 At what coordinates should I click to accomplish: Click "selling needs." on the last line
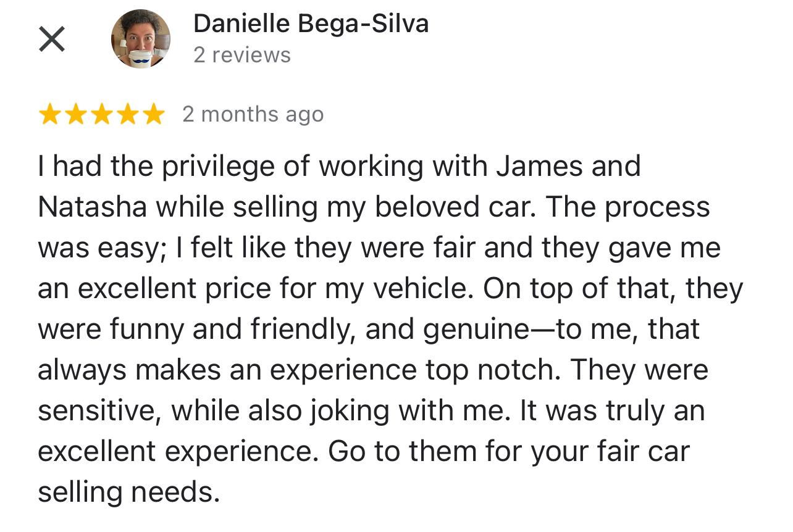pos(128,493)
